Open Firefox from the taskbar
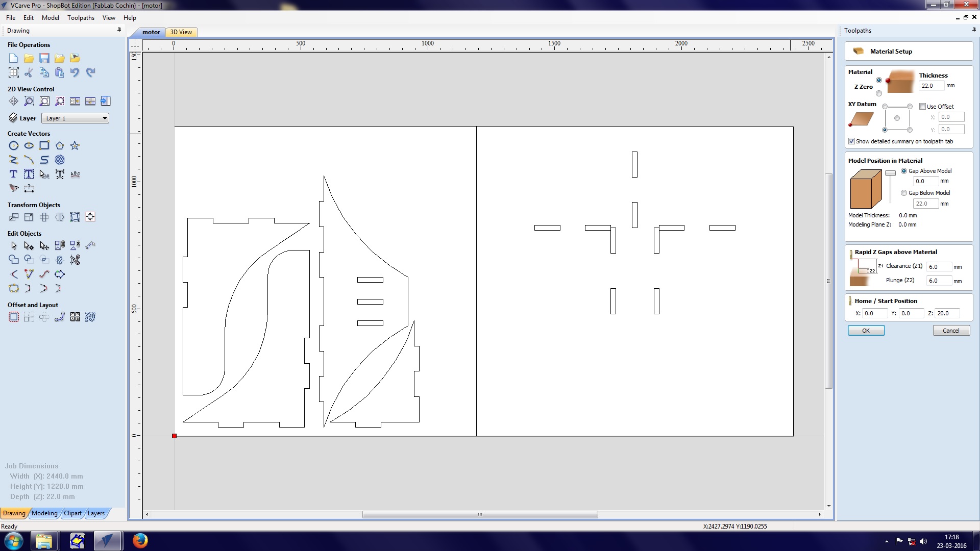Screen dimensions: 980x551 click(140, 541)
